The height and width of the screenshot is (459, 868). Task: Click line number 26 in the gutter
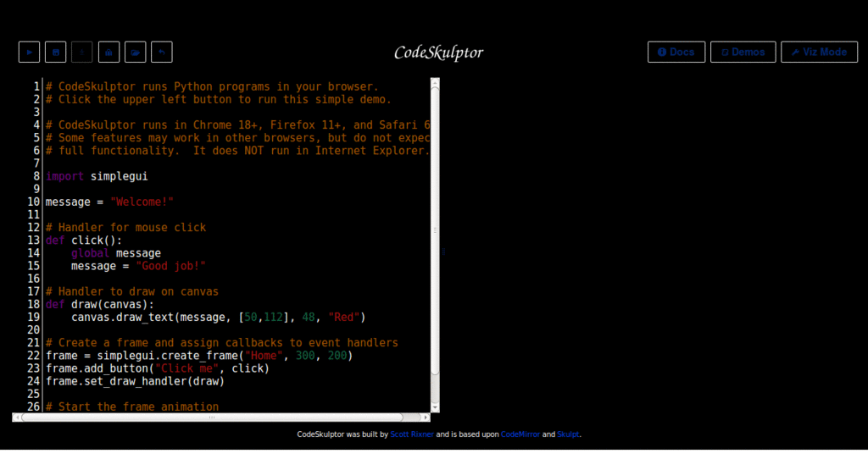[34, 407]
